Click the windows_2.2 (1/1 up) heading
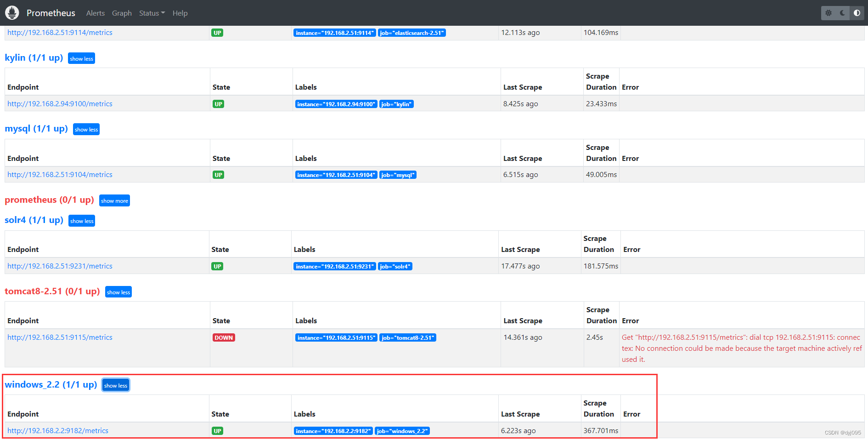 pyautogui.click(x=51, y=385)
